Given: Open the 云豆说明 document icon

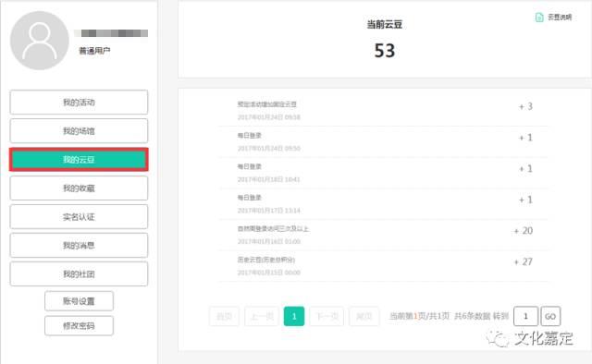Looking at the screenshot, I should pyautogui.click(x=539, y=18).
